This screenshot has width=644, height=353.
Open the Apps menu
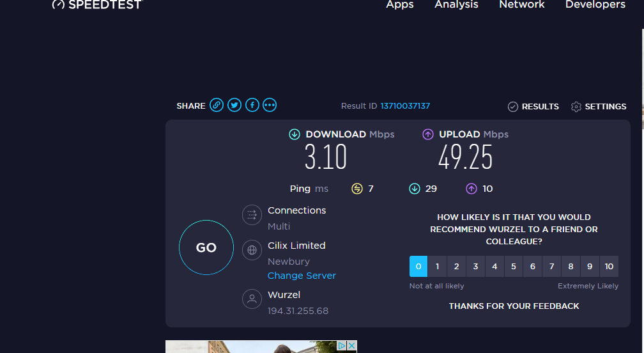400,5
